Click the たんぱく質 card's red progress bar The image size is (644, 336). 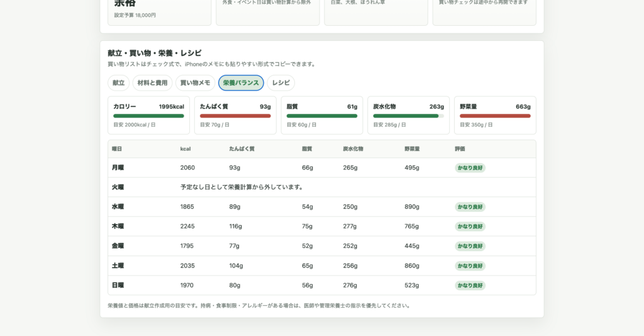pos(235,116)
